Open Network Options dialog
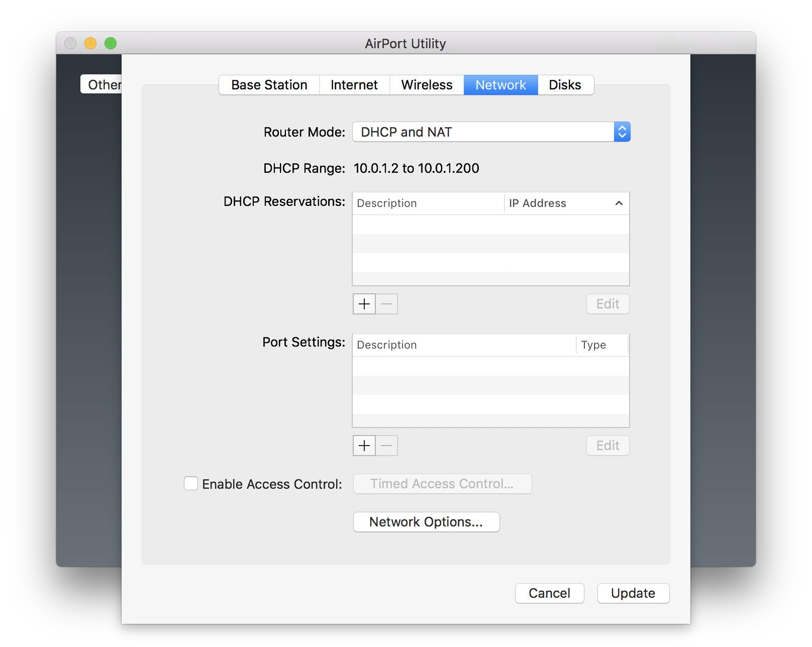This screenshot has height=647, width=812. (427, 522)
